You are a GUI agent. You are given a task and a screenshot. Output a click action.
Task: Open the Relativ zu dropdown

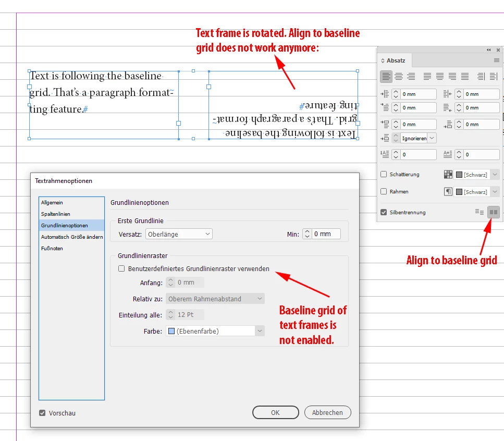pyautogui.click(x=215, y=299)
